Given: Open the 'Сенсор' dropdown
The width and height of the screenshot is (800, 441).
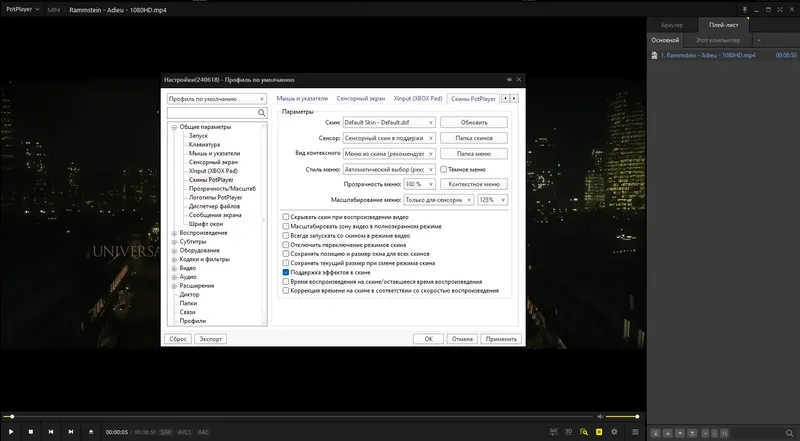Looking at the screenshot, I should point(389,138).
